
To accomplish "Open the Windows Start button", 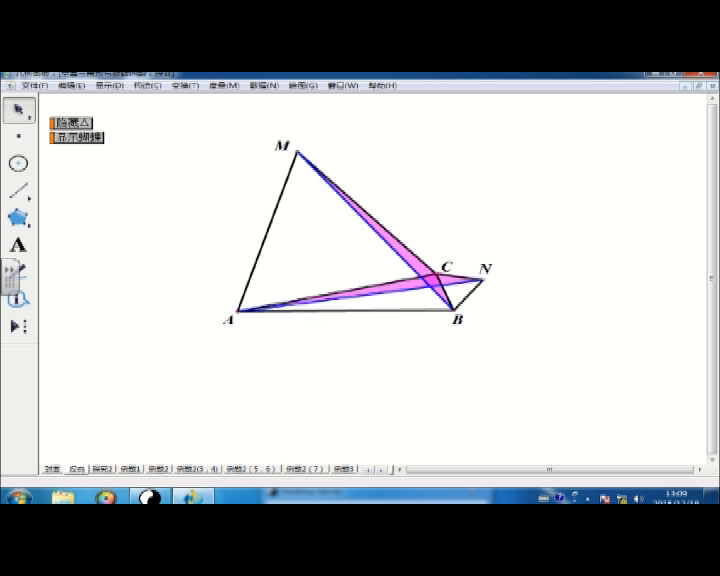I will pyautogui.click(x=19, y=497).
